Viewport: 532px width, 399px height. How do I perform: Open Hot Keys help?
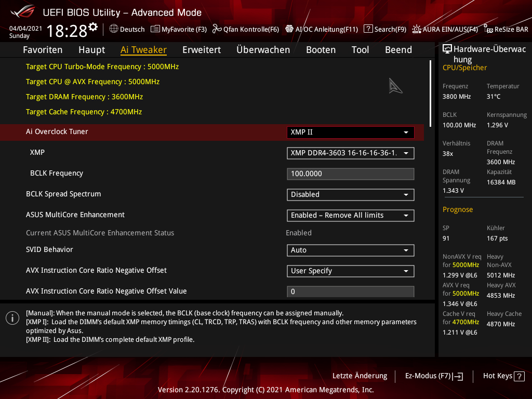pos(504,376)
